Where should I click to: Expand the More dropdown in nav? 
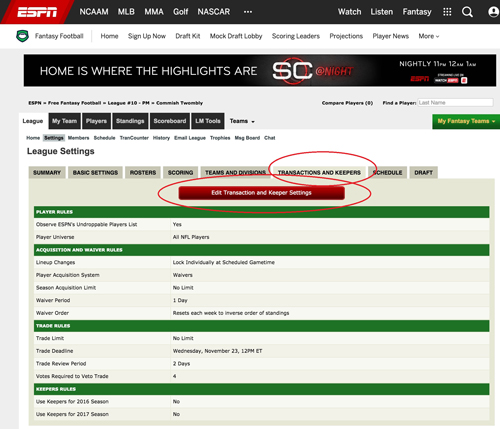429,36
